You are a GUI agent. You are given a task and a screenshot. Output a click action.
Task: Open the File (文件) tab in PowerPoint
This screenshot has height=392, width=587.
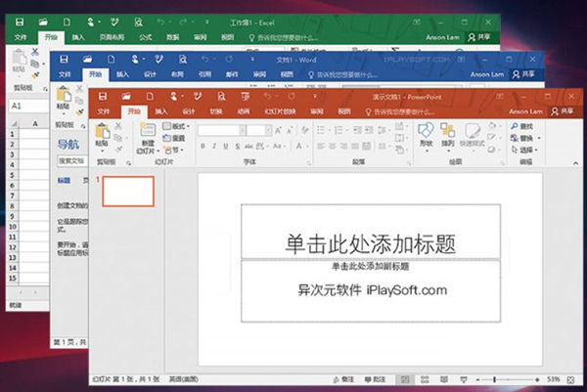click(x=102, y=111)
